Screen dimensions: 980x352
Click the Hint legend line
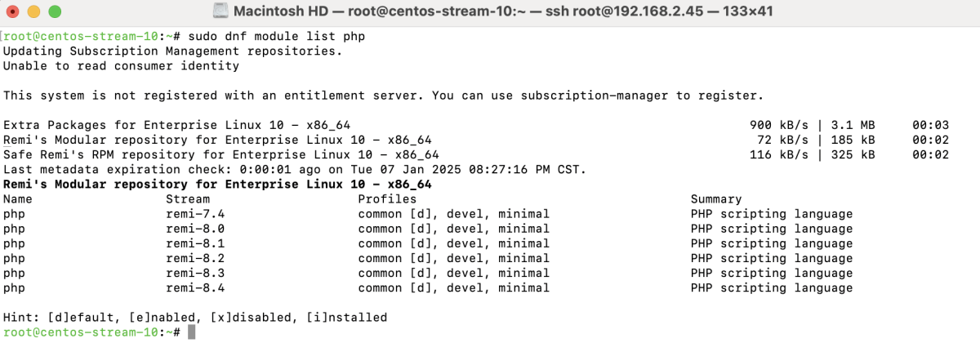195,317
